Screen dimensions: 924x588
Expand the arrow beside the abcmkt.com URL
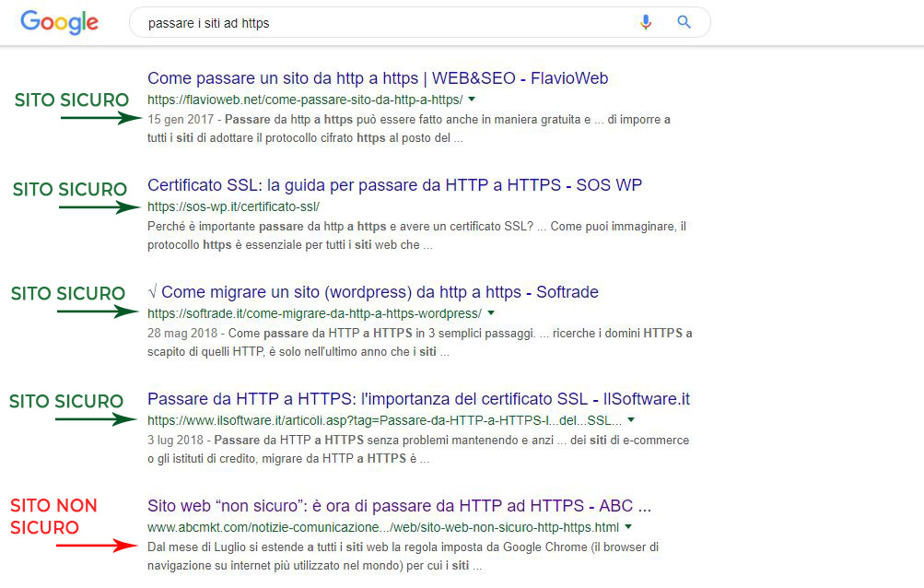click(x=628, y=527)
